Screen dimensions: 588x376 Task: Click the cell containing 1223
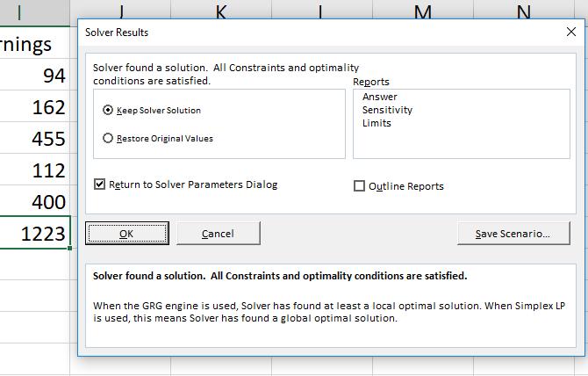tap(35, 234)
